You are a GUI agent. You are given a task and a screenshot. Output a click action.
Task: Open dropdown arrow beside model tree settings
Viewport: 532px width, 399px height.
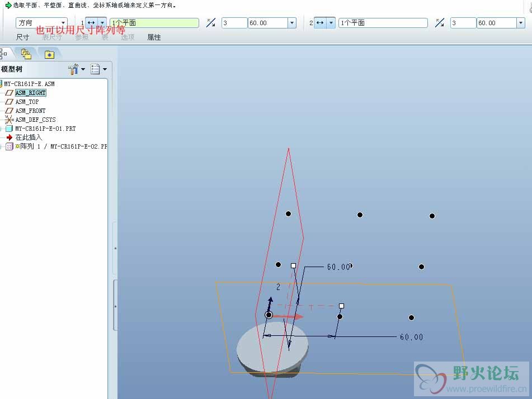click(83, 69)
